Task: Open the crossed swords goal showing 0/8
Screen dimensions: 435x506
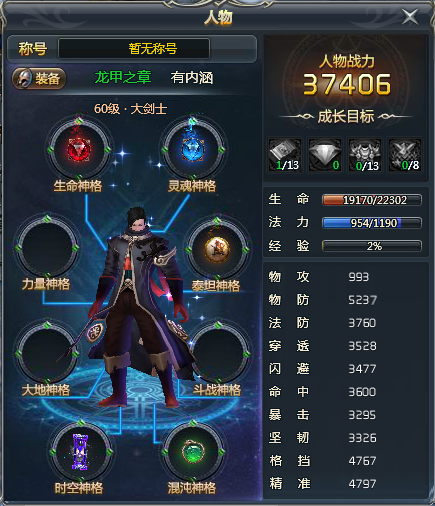Action: (x=405, y=155)
